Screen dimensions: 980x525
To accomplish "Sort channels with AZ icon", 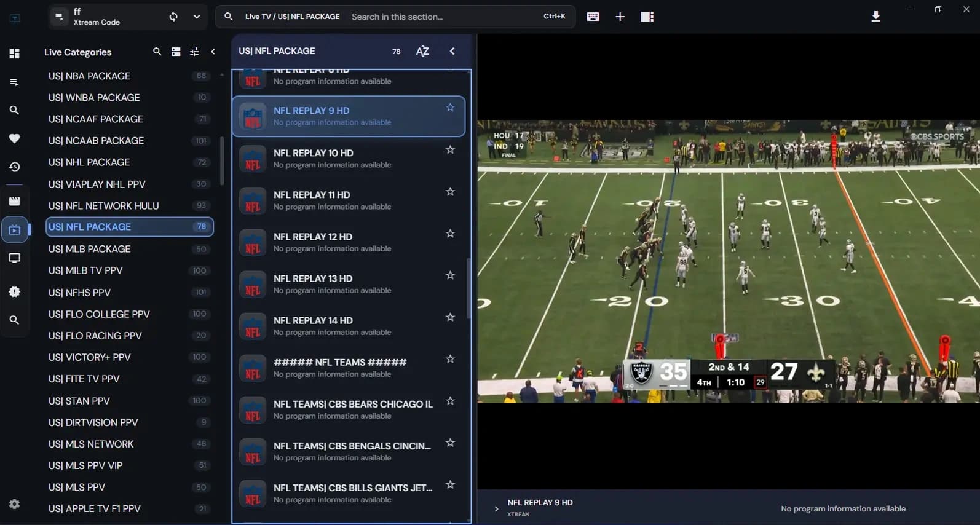I will (422, 51).
